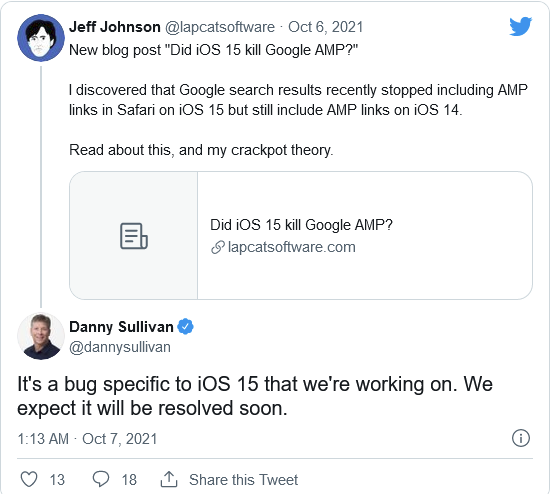Open the 'Did iOS 15 kill Google AMP?' card title

pos(301,225)
